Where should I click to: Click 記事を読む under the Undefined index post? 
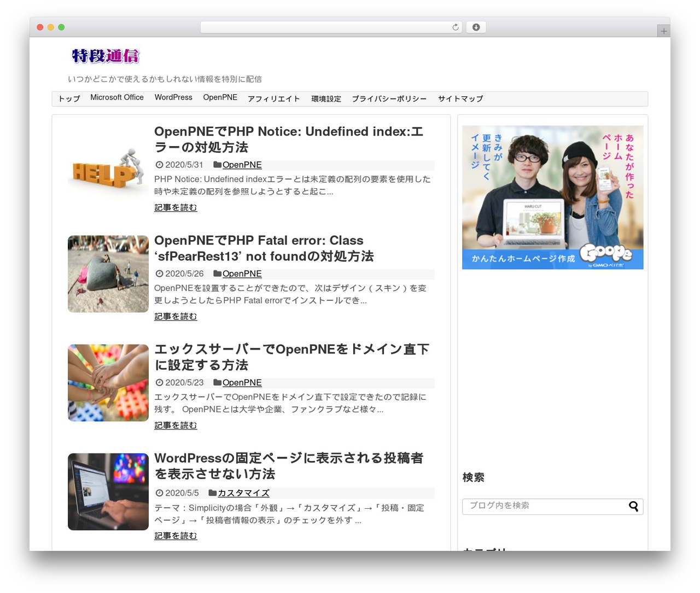coord(176,208)
